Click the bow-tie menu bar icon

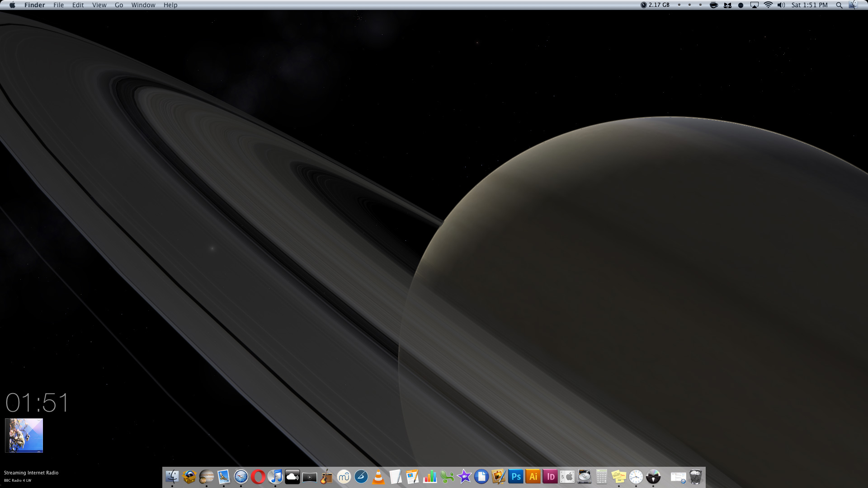point(727,5)
